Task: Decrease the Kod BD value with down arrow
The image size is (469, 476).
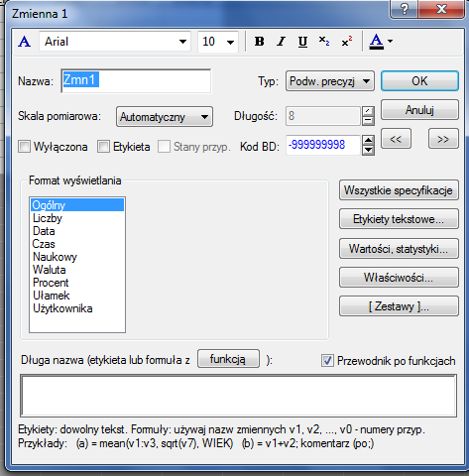Action: (368, 150)
